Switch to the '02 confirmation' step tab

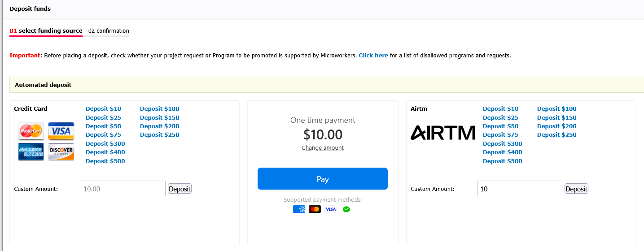(x=109, y=31)
